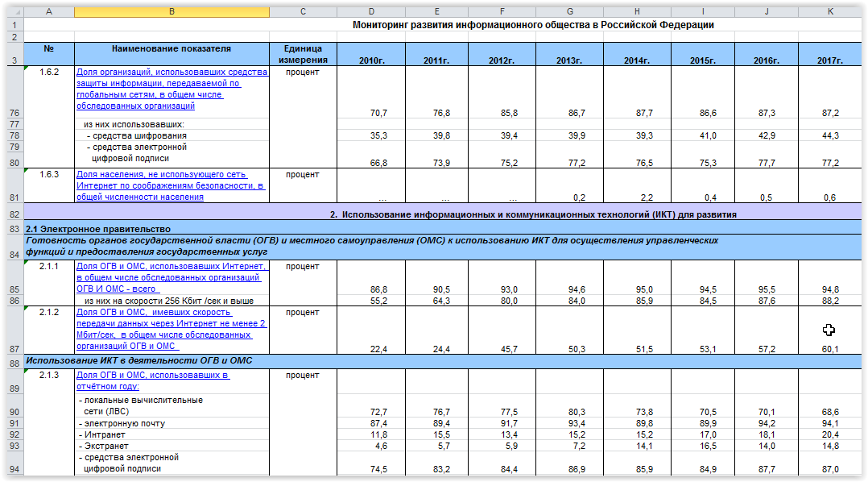
Task: Select row 82 header
Action: [x=11, y=214]
